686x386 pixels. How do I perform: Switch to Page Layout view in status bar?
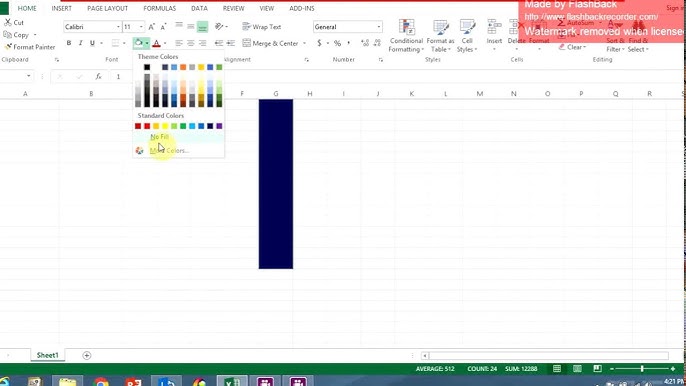pos(577,369)
